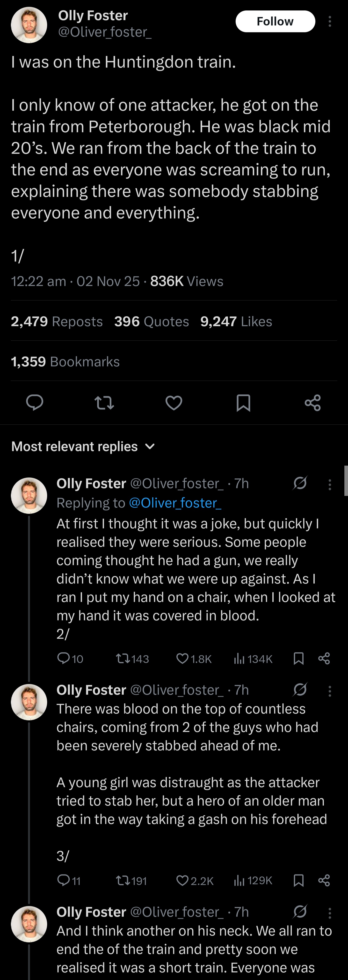Repost the reply with 143 reposts
Image resolution: width=348 pixels, height=980 pixels.
click(122, 658)
